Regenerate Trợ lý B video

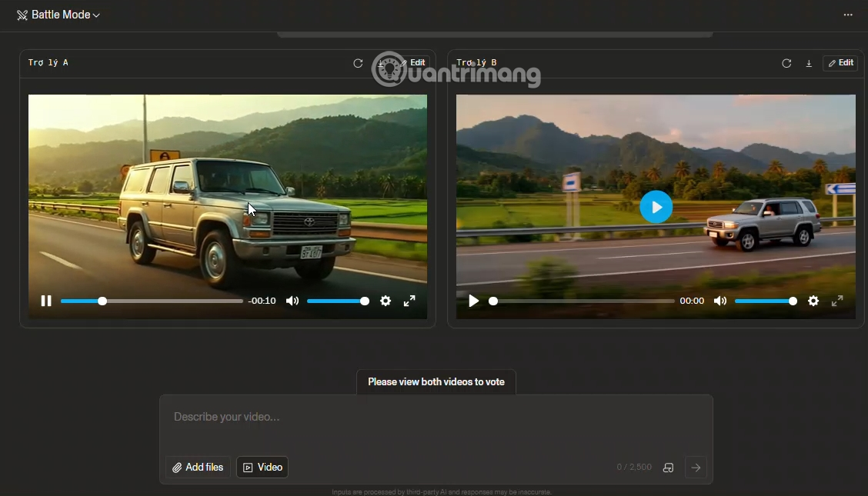(x=786, y=63)
